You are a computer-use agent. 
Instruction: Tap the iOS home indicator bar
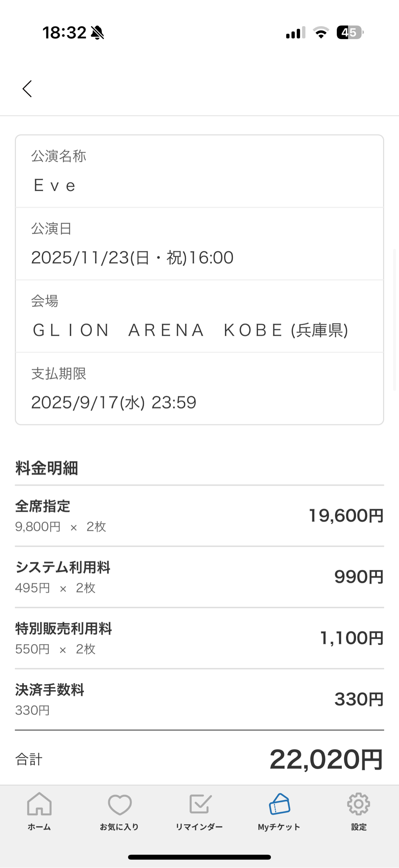(199, 857)
